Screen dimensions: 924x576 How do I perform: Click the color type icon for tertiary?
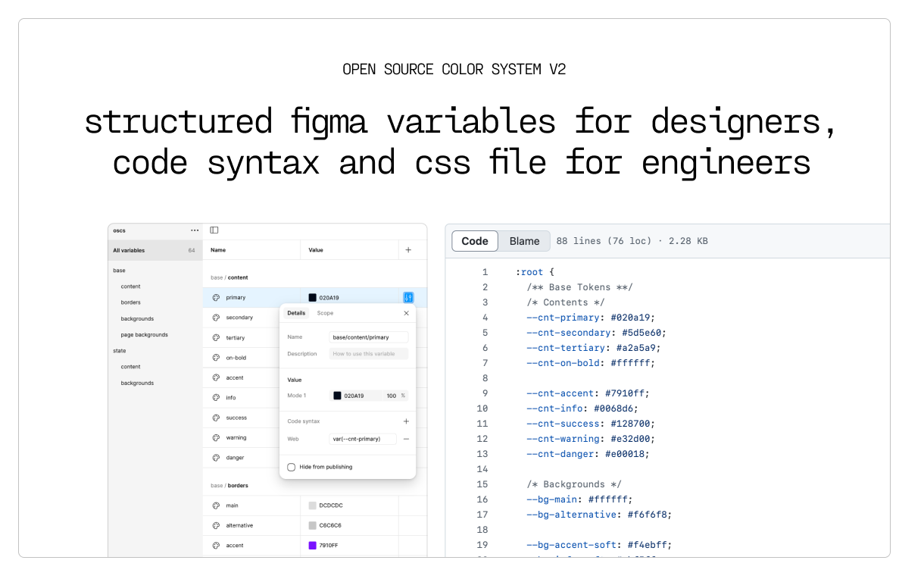(x=216, y=338)
